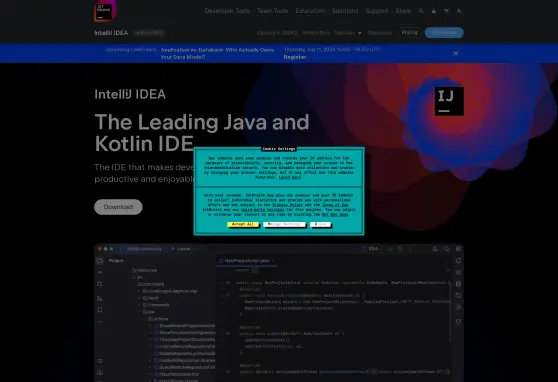Open the third-party services link

point(262,210)
